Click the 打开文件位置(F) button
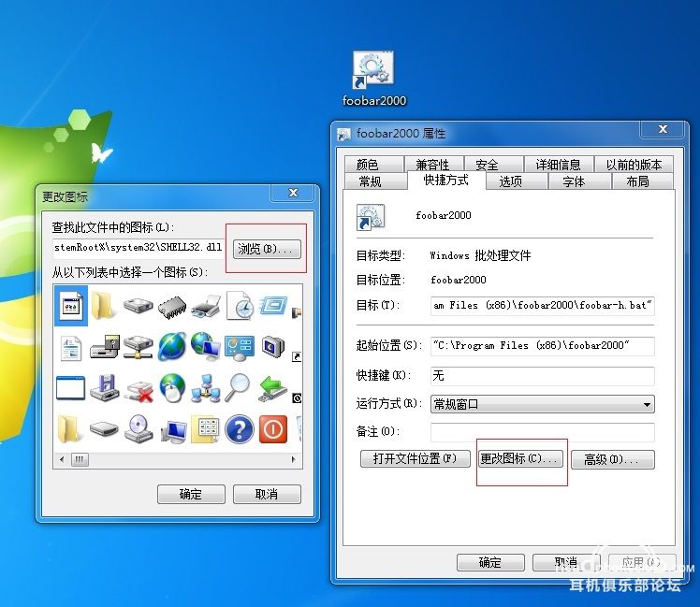Screen dimensions: 700x607 (x=416, y=458)
